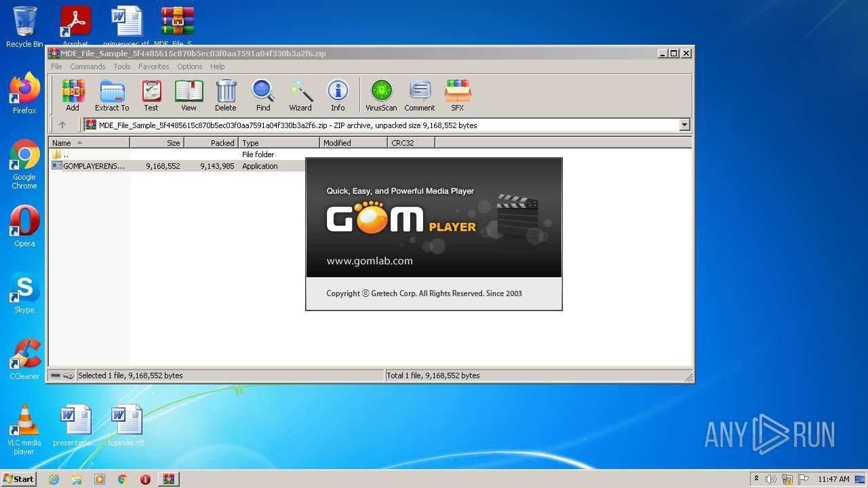
Task: Open the media player taskbar icon
Action: point(100,479)
